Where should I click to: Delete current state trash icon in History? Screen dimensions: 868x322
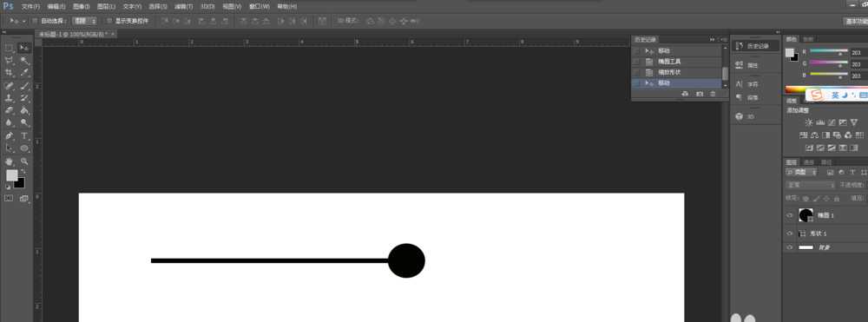tap(713, 94)
